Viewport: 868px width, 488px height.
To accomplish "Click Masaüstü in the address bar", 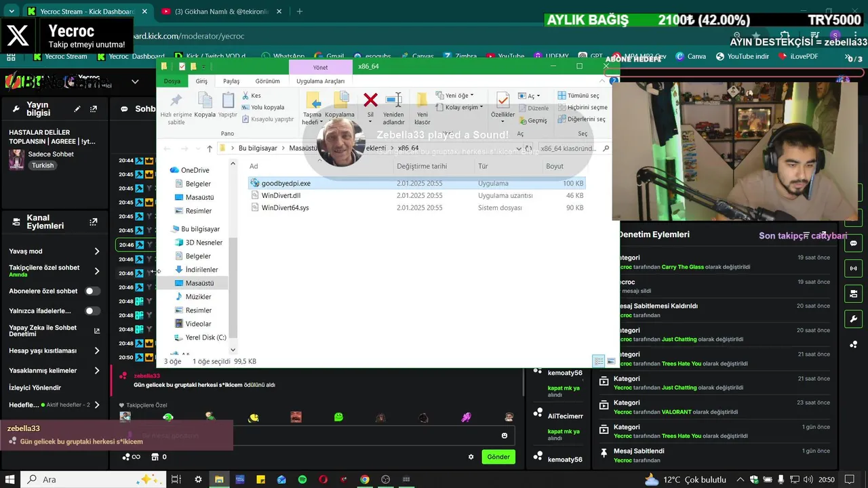I will 302,148.
